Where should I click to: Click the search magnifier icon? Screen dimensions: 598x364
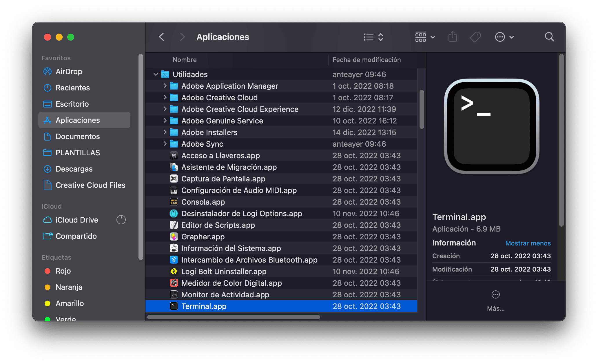[x=549, y=37]
